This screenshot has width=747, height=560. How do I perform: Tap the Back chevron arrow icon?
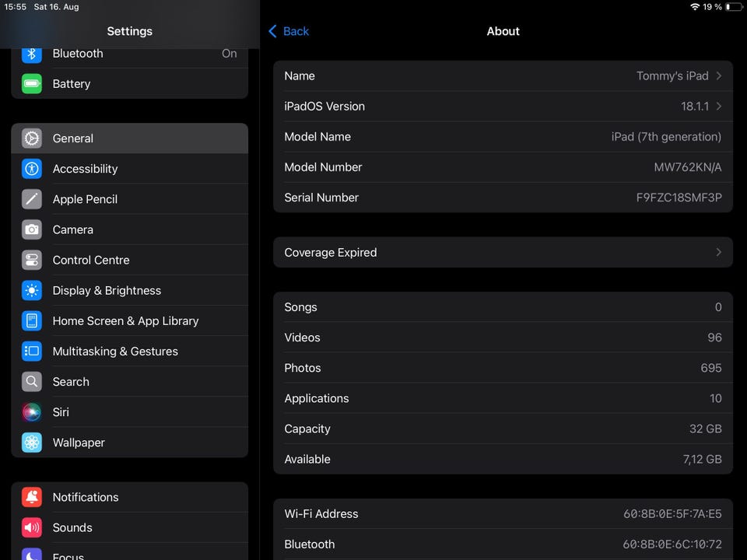pos(272,31)
